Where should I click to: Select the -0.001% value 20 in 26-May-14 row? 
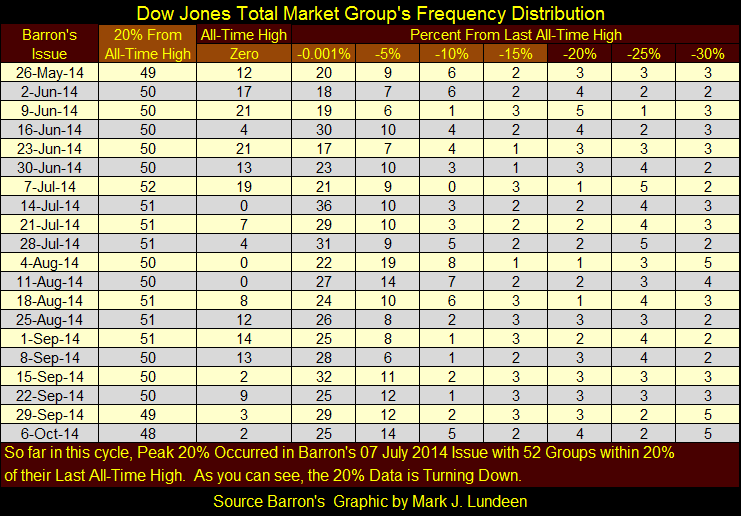(324, 72)
